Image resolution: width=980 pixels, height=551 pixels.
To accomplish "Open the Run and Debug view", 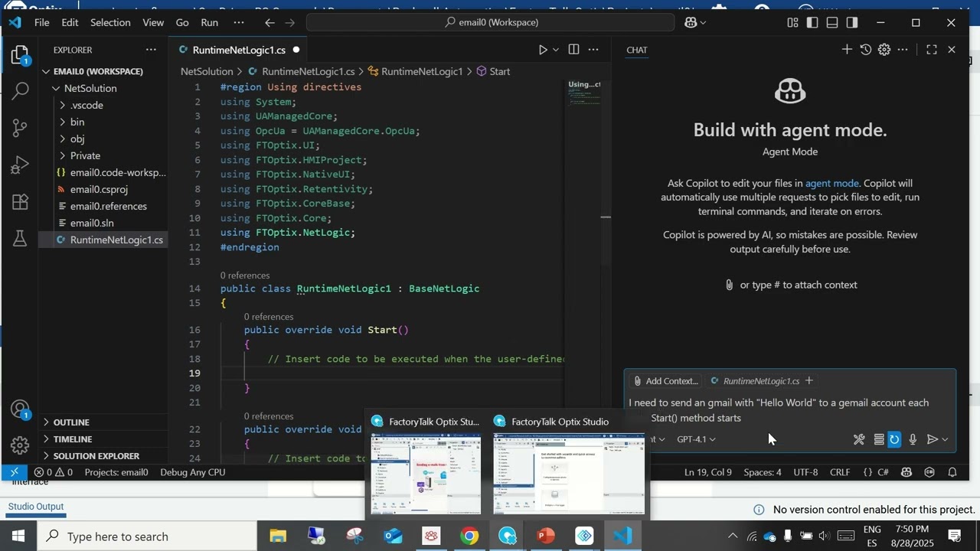I will point(20,165).
